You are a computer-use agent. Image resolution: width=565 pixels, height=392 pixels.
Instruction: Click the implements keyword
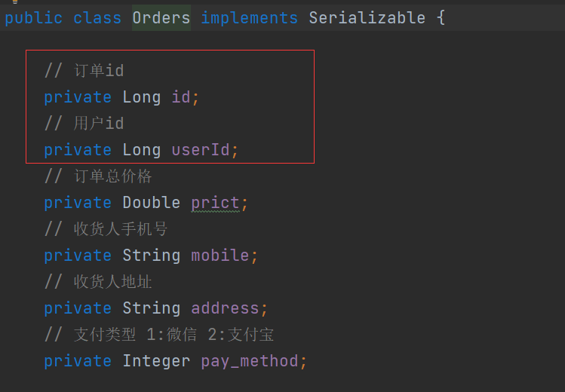pyautogui.click(x=249, y=18)
